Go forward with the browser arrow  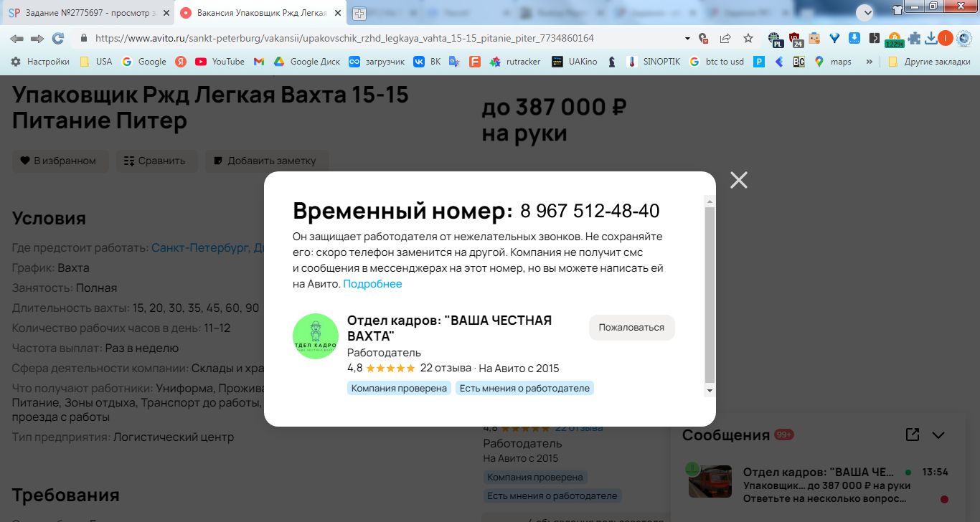point(37,38)
